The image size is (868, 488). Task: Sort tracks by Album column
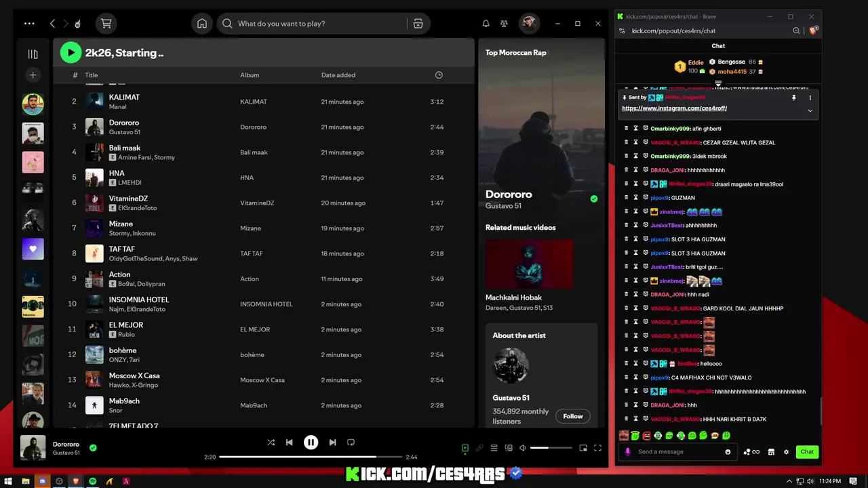[x=250, y=75]
